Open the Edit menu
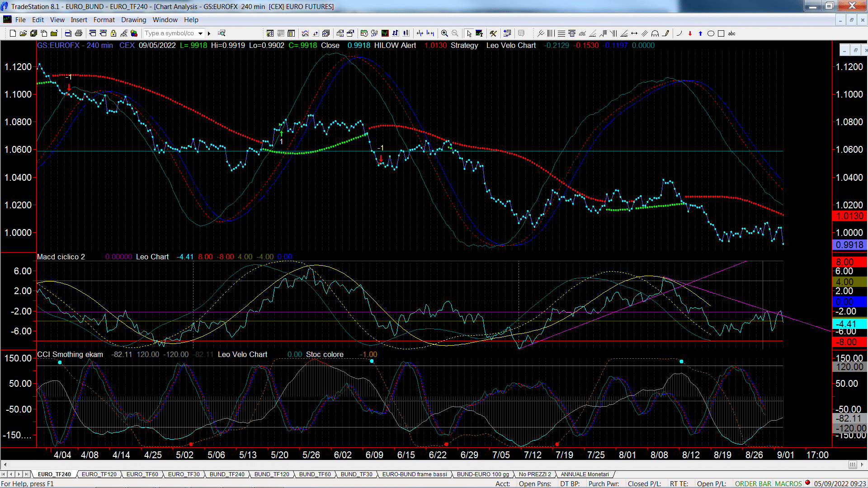The width and height of the screenshot is (868, 488). click(38, 20)
